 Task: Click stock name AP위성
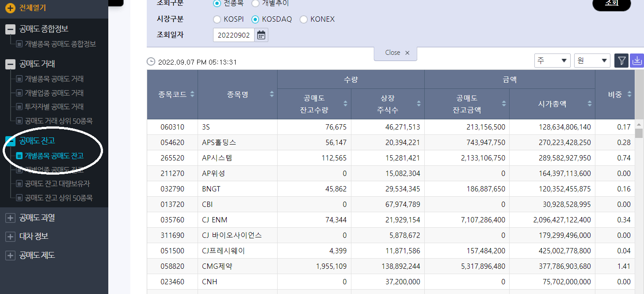point(213,173)
